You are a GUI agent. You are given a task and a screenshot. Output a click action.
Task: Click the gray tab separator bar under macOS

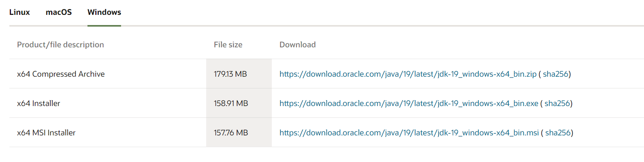59,26
